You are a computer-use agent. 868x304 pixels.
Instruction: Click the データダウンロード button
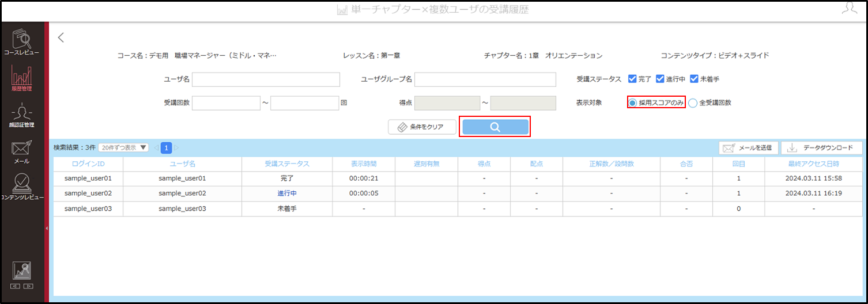coord(821,148)
